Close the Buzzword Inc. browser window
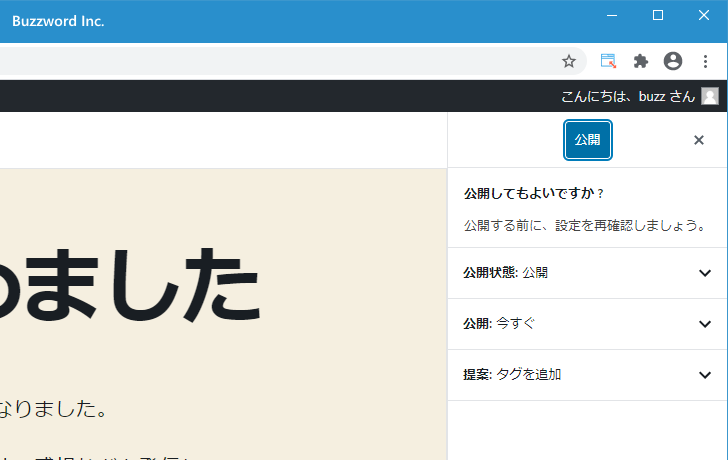 tap(704, 15)
